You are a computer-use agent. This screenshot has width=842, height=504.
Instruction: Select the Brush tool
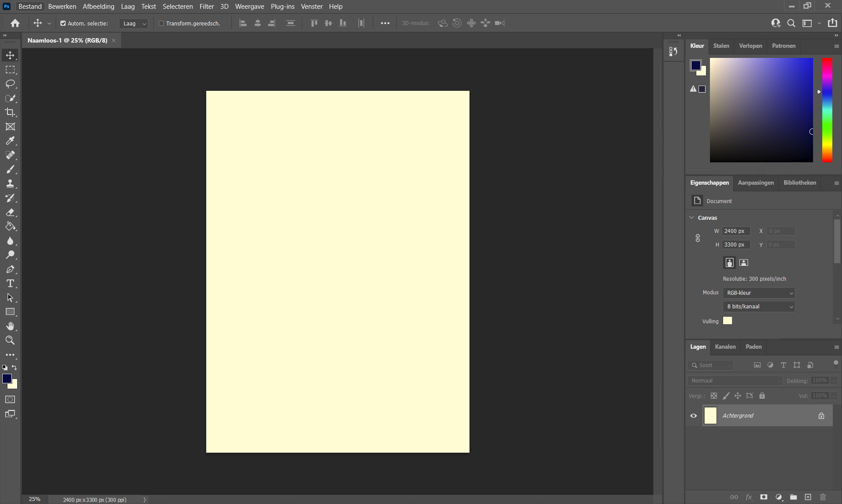pos(10,169)
